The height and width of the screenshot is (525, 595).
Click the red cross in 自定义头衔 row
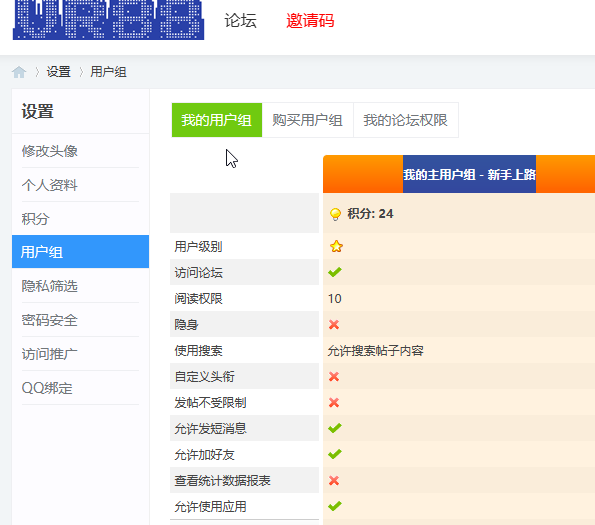click(x=334, y=376)
